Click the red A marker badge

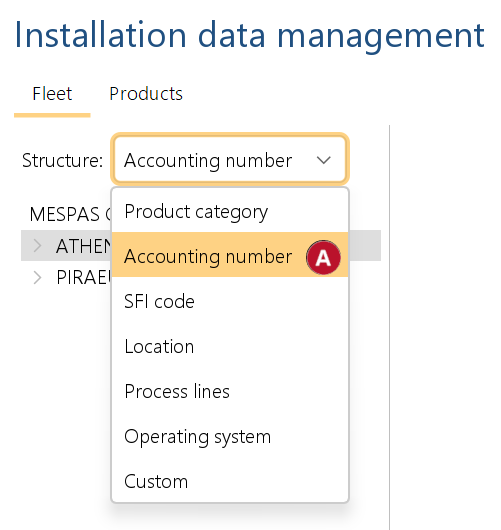[323, 258]
